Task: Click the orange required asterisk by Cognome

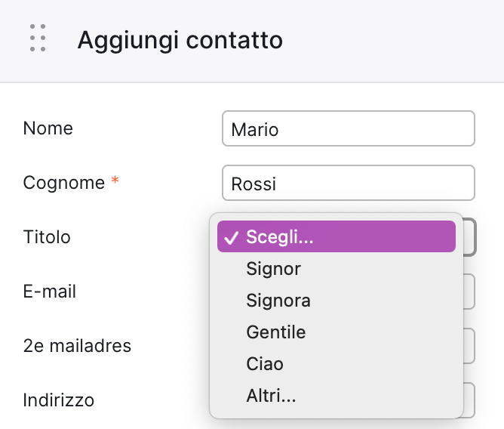Action: tap(115, 181)
